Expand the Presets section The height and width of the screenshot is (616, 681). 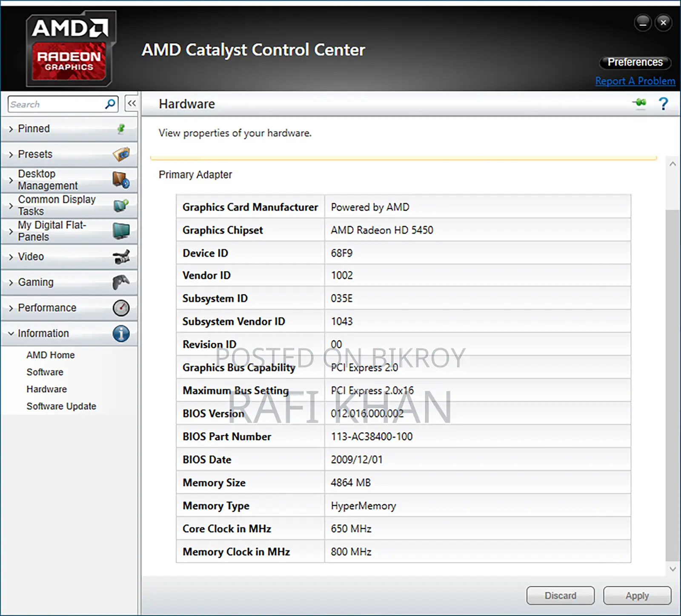69,154
